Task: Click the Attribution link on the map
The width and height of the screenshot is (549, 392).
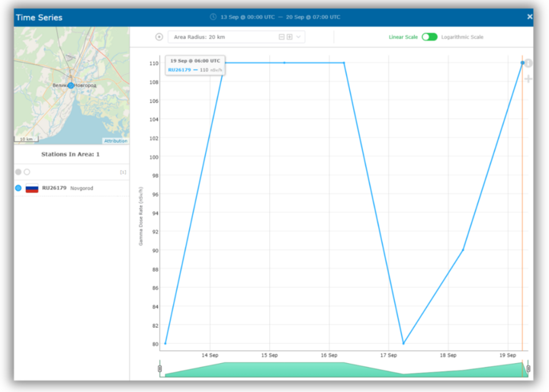Action: [116, 141]
